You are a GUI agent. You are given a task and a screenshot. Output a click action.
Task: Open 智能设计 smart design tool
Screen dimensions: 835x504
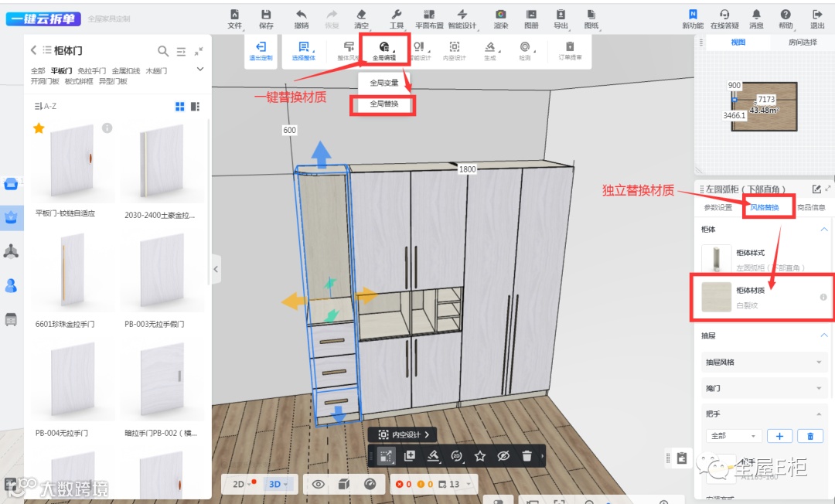point(462,19)
